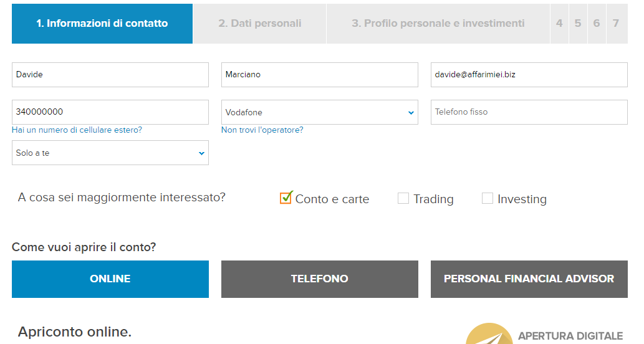Open 'Non trovi l'operatore?' link
This screenshot has width=644, height=344.
[262, 130]
